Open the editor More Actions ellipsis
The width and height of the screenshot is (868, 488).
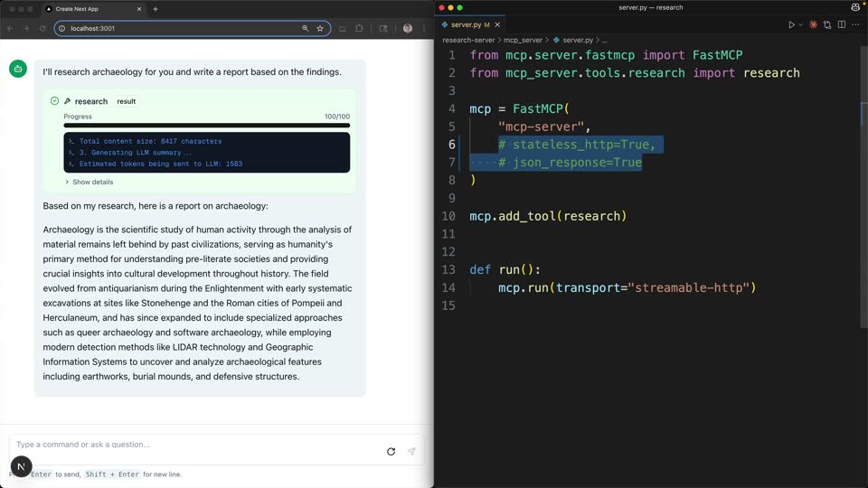tap(856, 25)
